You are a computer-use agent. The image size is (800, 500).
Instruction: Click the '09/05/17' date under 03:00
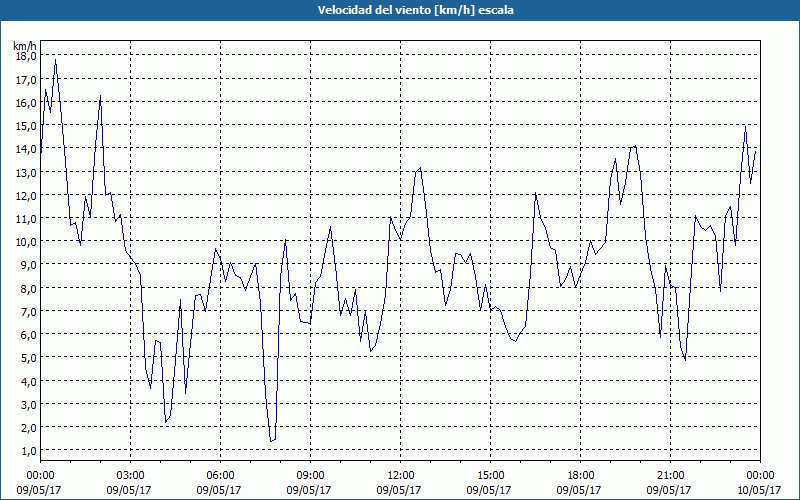click(129, 490)
